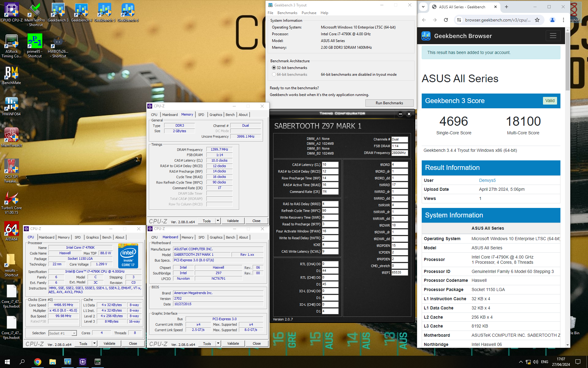Launch Geekbench 3 desktop icon
The image size is (588, 368).
58,12
